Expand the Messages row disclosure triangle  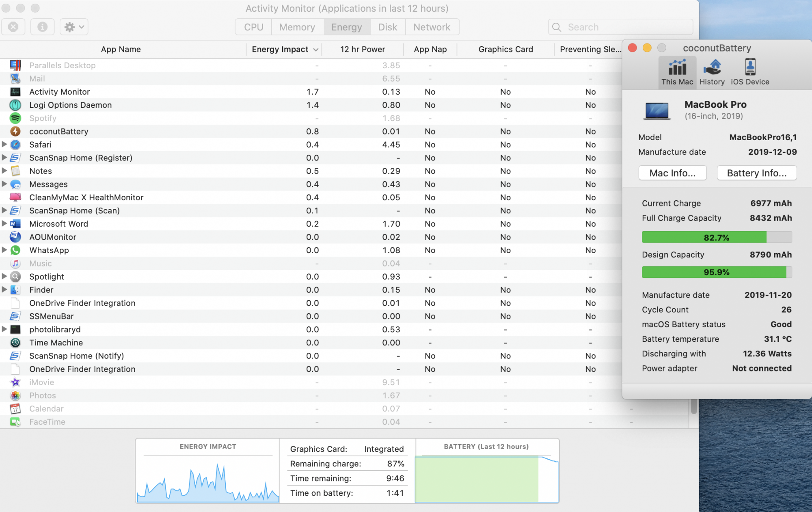tap(4, 184)
